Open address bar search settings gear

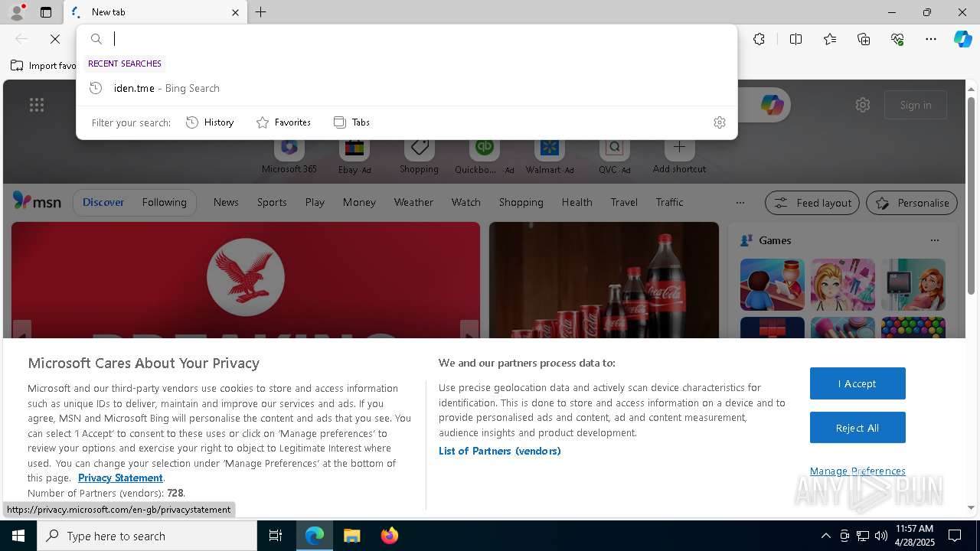pos(720,122)
